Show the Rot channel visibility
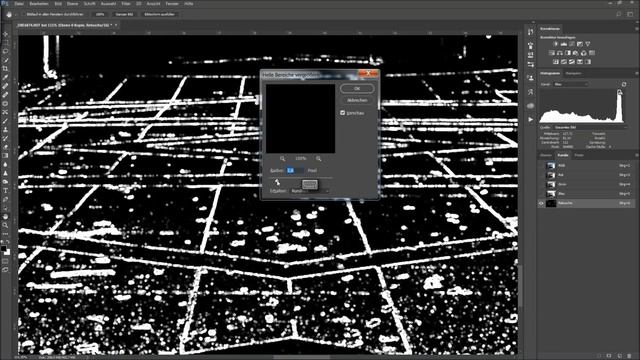The width and height of the screenshot is (640, 360). pos(541,175)
